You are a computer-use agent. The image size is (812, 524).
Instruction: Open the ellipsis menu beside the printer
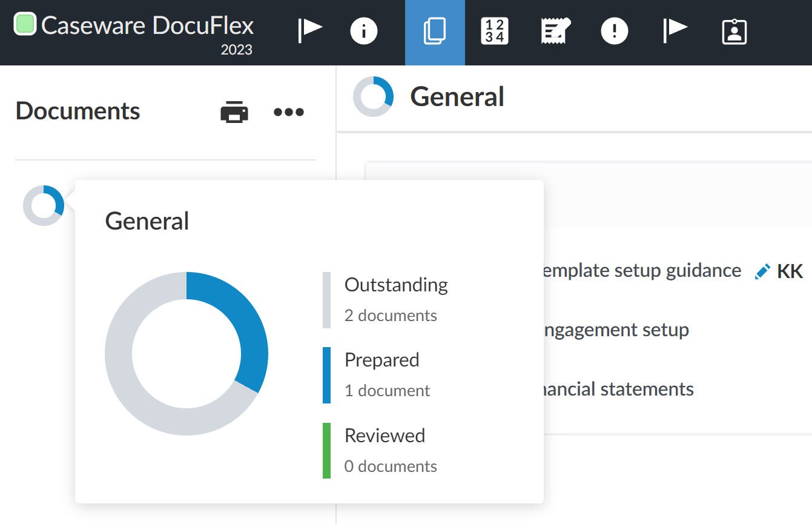(x=288, y=111)
